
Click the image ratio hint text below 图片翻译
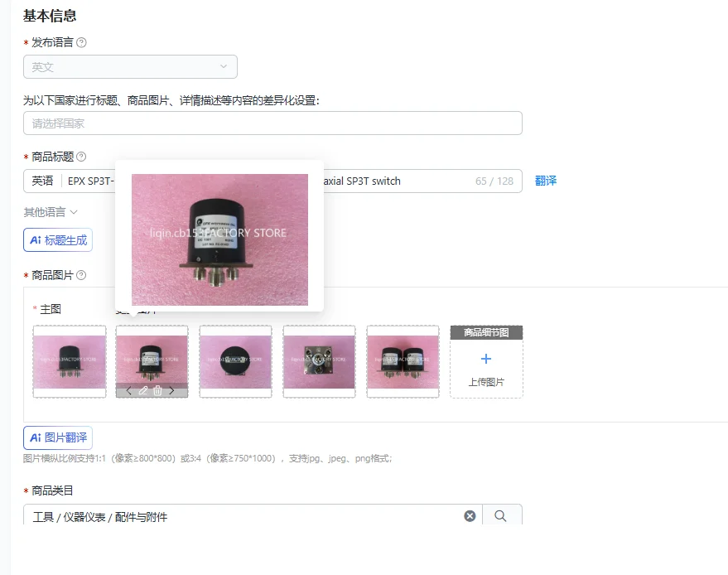tap(208, 459)
